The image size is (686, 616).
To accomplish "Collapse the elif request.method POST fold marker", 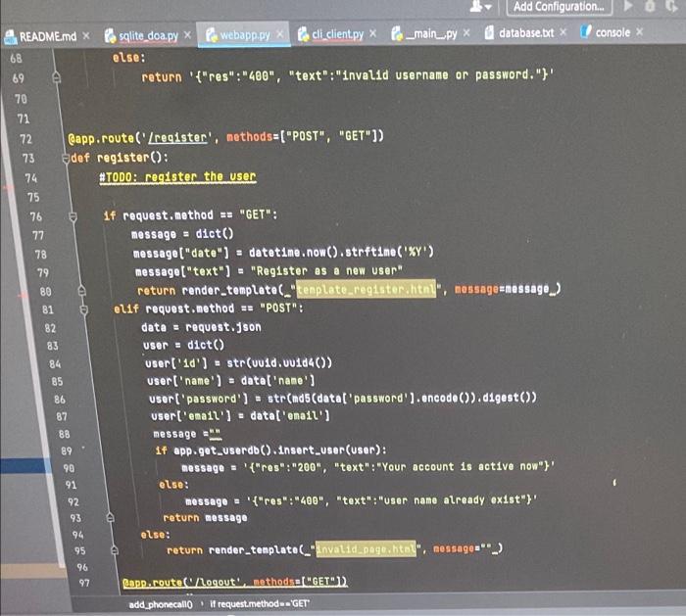I will pos(84,310).
